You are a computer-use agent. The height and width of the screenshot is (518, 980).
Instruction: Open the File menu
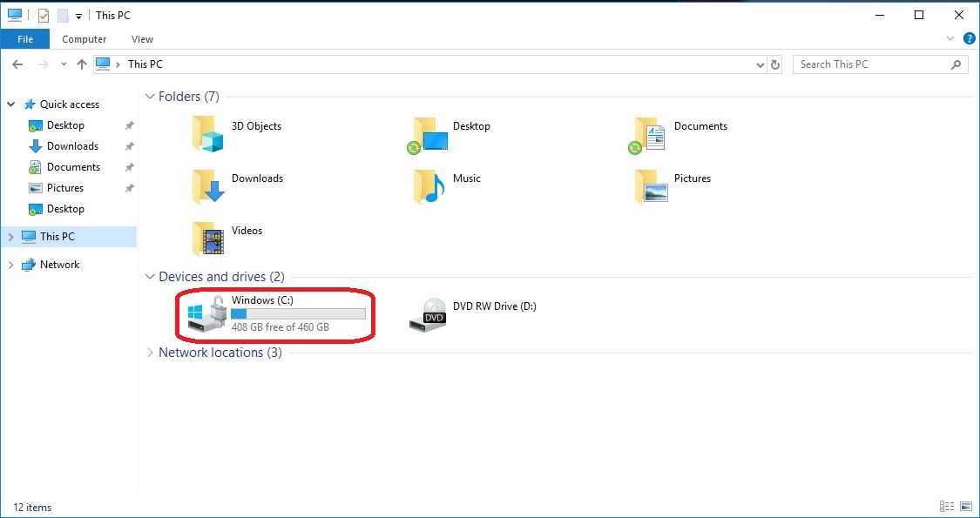(24, 38)
